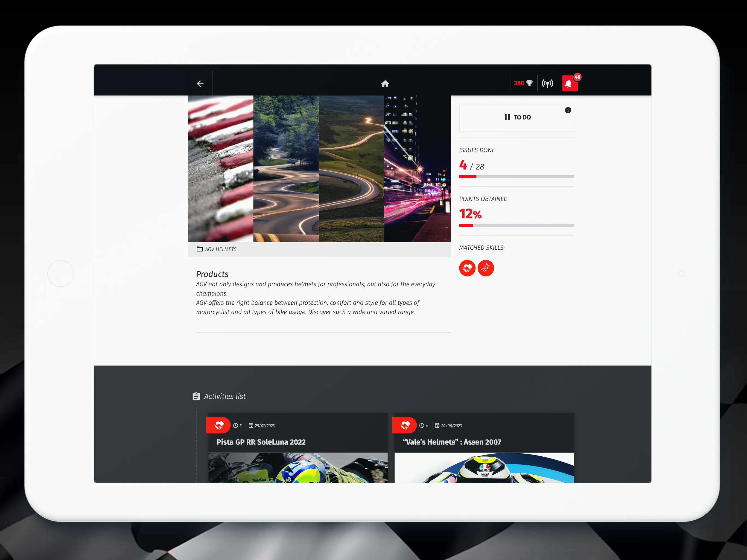Click the activity list clipboard icon
Image resolution: width=747 pixels, height=560 pixels.
196,395
